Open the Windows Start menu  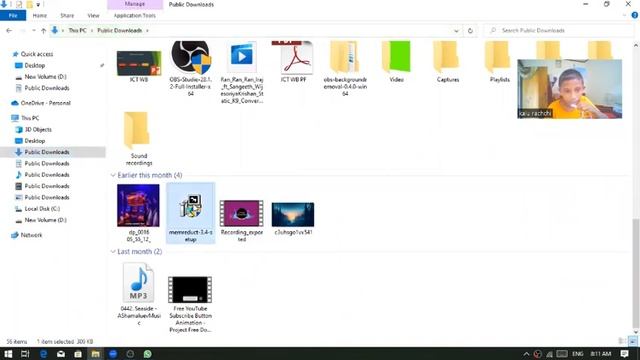[8, 354]
